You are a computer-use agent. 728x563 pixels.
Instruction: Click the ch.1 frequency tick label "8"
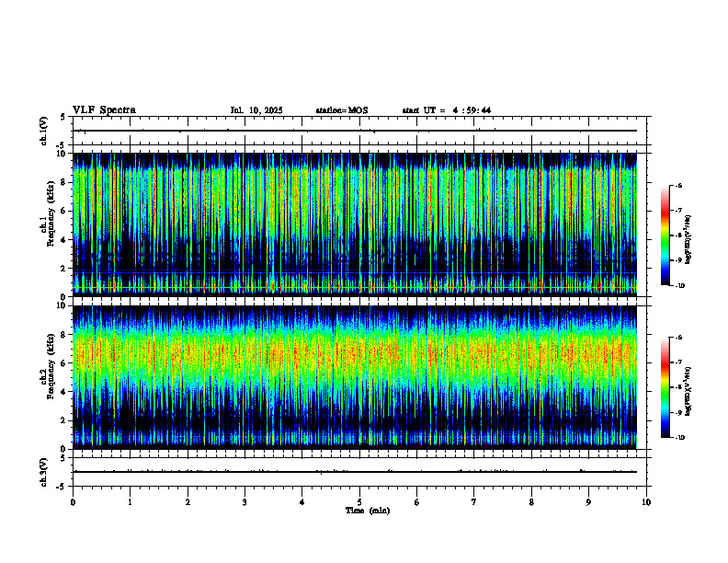pos(64,182)
